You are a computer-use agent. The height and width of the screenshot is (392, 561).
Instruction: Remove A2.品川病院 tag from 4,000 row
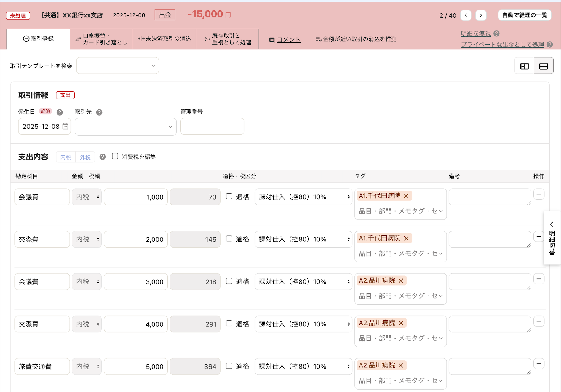coord(401,323)
